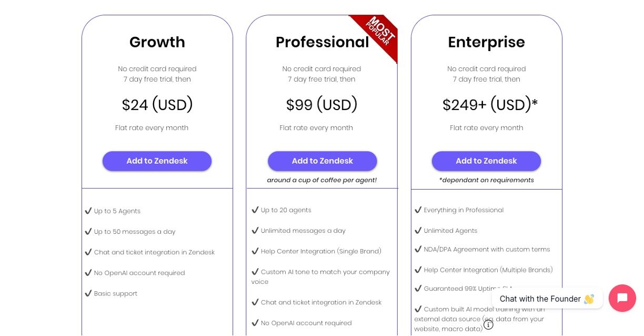Screen dimensions: 644x336
Task: Click the Help Center Integration (Multiple Brands) item
Action: click(x=488, y=270)
